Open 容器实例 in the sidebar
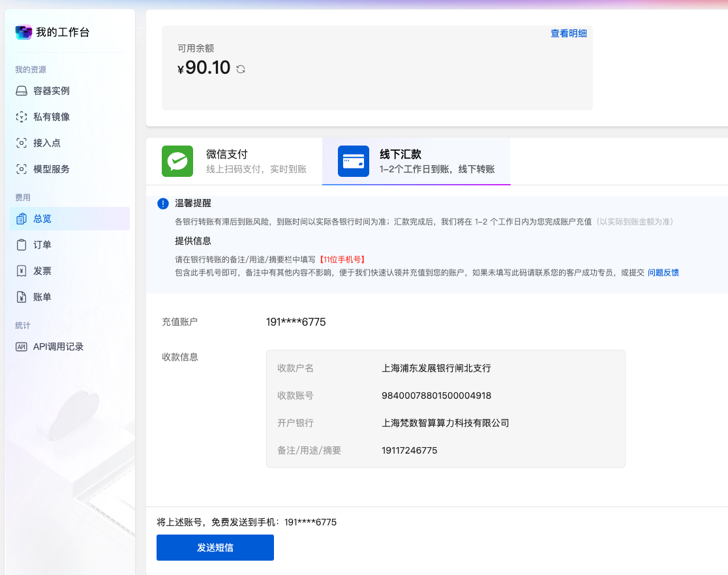Screen dimensions: 728x575 coord(70,91)
